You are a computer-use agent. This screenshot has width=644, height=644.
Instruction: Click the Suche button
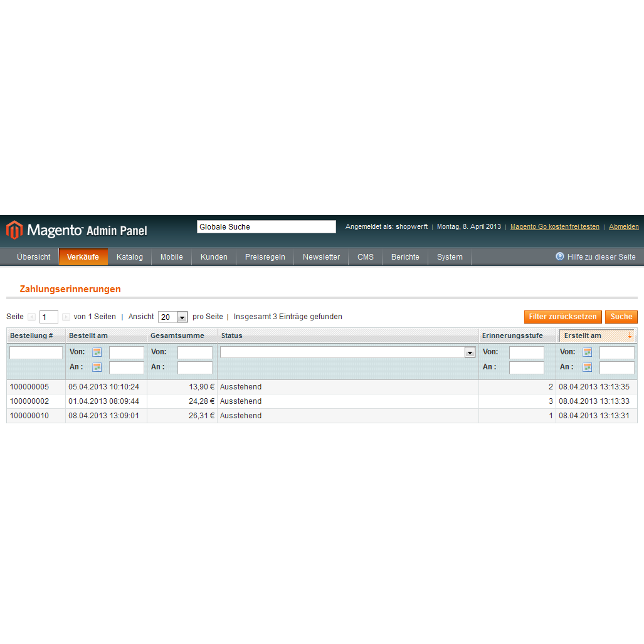click(x=621, y=317)
